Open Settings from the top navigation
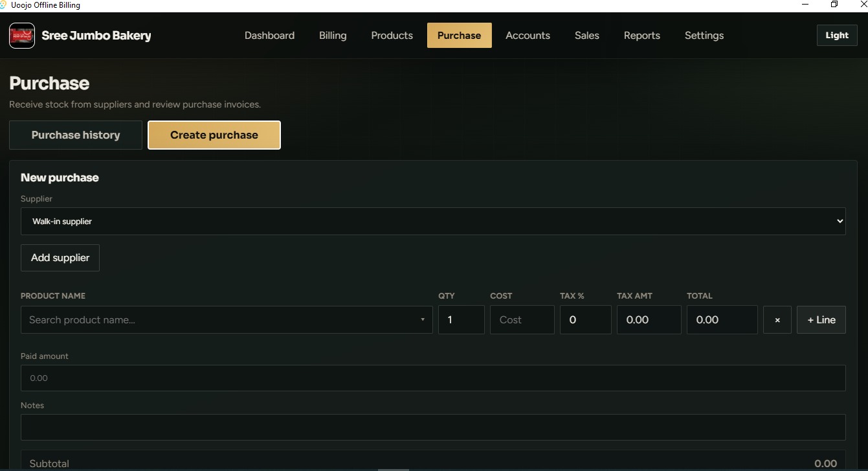Viewport: 868px width, 471px height. [x=704, y=36]
